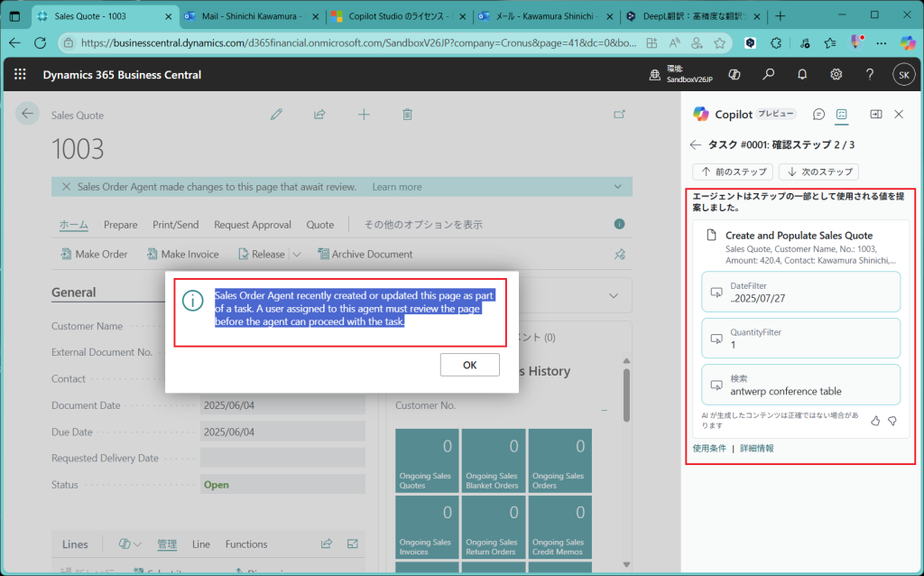The image size is (924, 576).
Task: Go back from task #0001 in Copilot
Action: 696,144
